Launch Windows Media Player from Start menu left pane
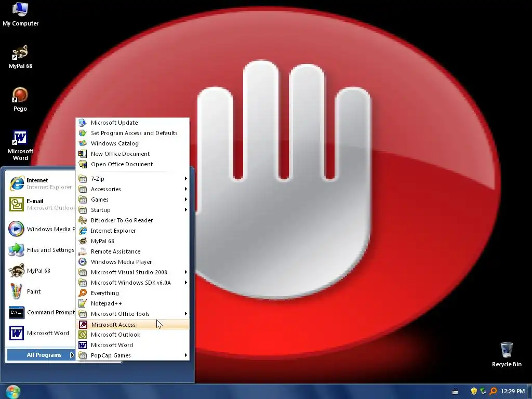The height and width of the screenshot is (399, 532). coord(41,229)
